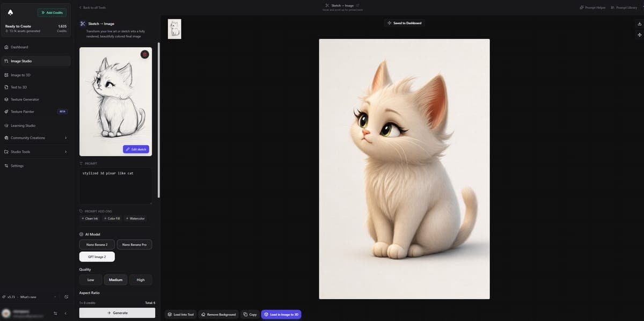
Task: Toggle the Clean Ink prompt add-on
Action: (x=90, y=218)
